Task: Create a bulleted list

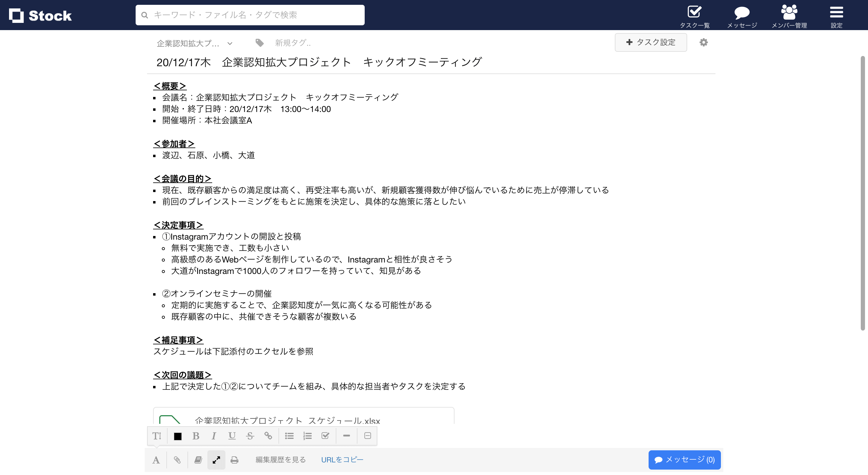Action: 289,436
